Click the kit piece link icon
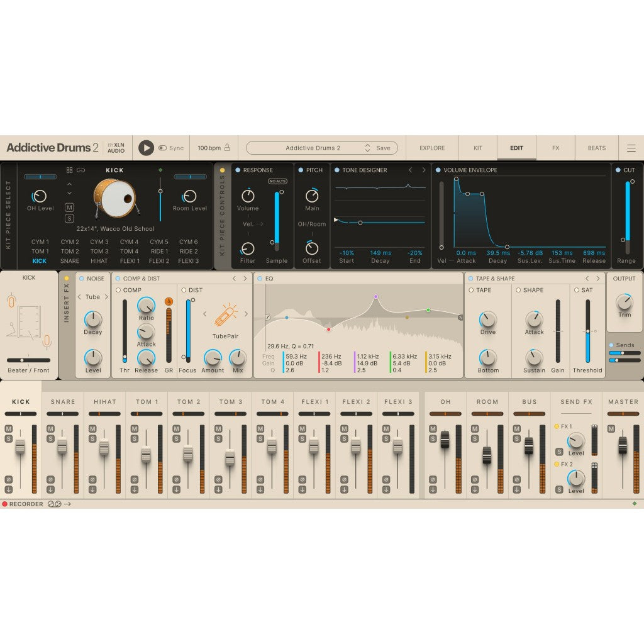644x644 pixels. click(80, 170)
